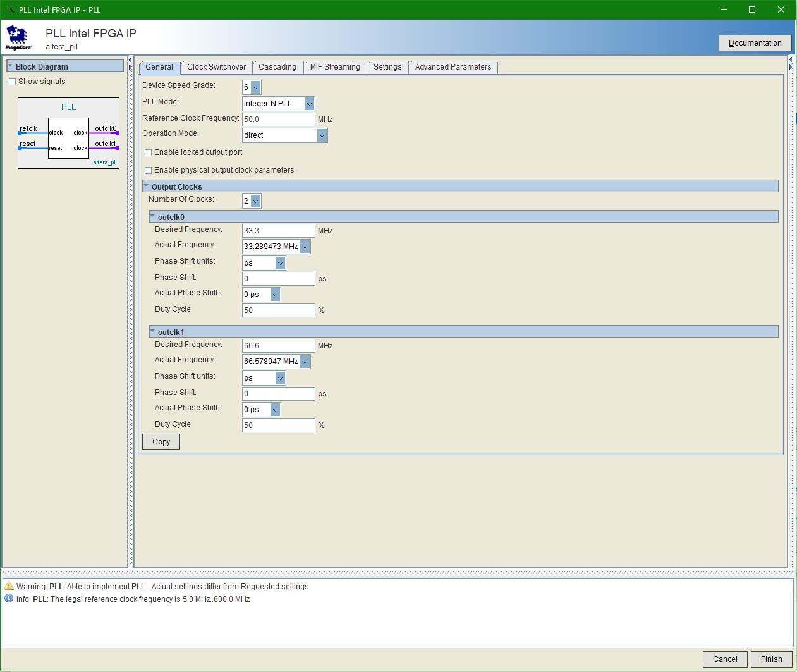
Task: Switch to Cascading tab
Action: (x=277, y=67)
